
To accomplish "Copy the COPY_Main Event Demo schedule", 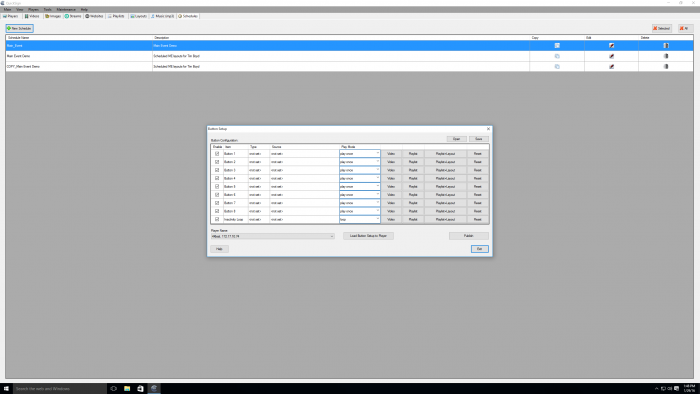I will (557, 66).
